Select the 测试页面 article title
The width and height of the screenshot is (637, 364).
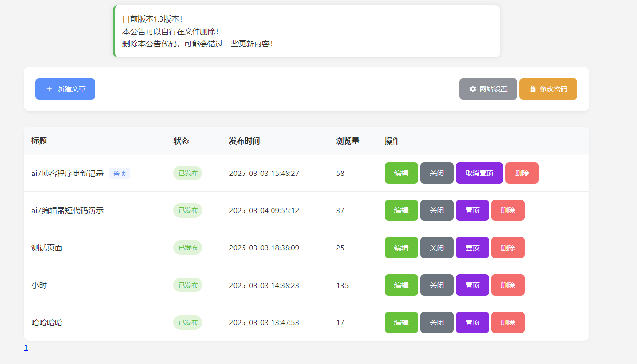[47, 248]
